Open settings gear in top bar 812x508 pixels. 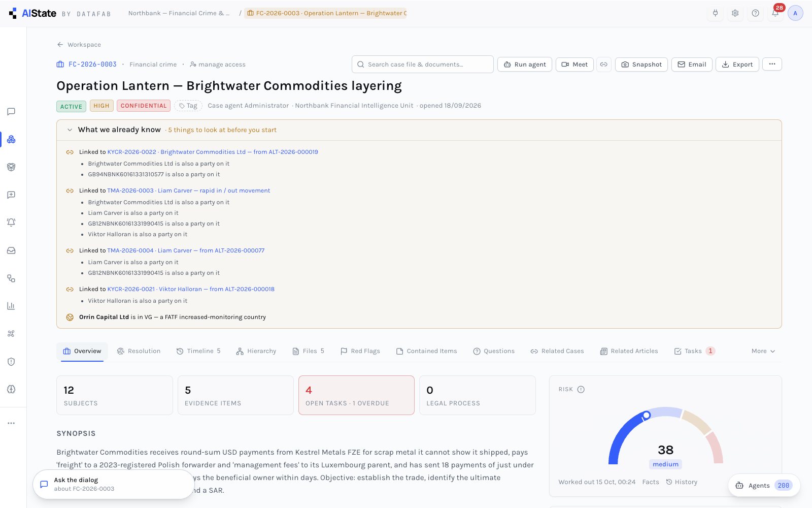tap(735, 13)
